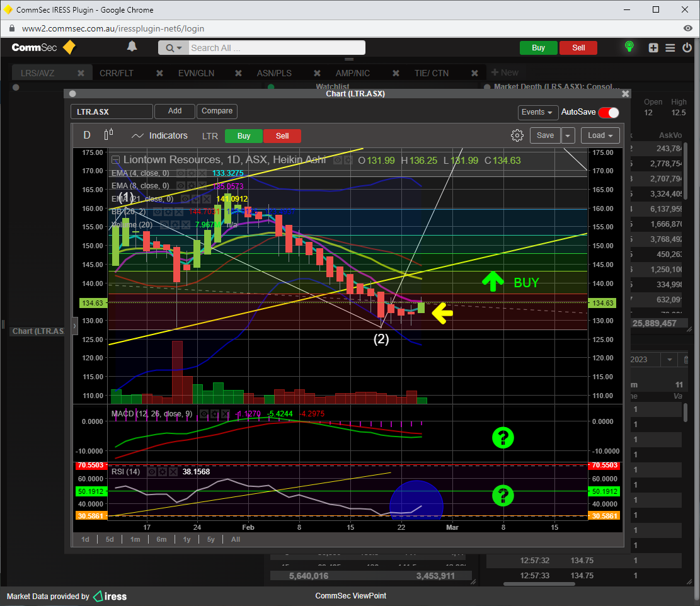700x606 pixels.
Task: Open settings for the MACD indicator
Action: 214,414
